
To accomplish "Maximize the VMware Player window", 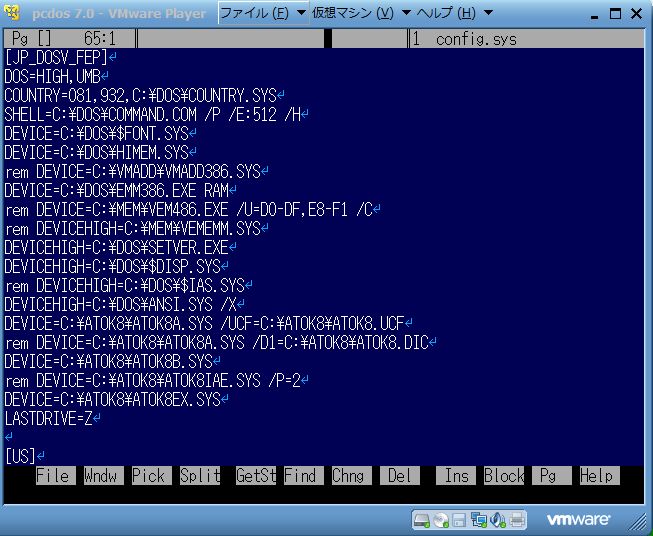I will (616, 14).
